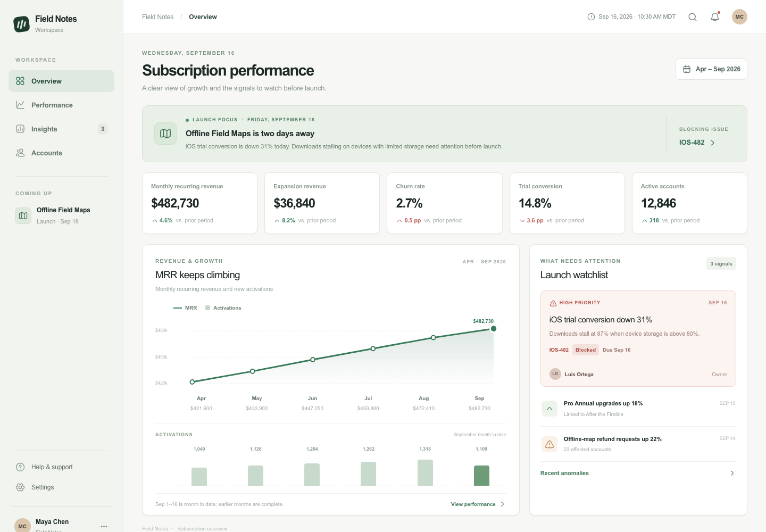Click the Churn rate value 2.7%
The height and width of the screenshot is (532, 766).
(409, 203)
